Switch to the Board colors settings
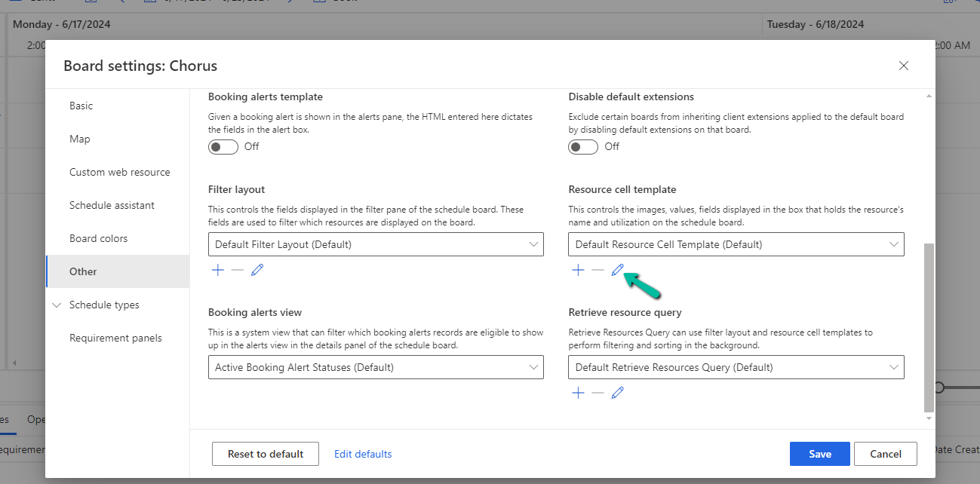 [99, 237]
